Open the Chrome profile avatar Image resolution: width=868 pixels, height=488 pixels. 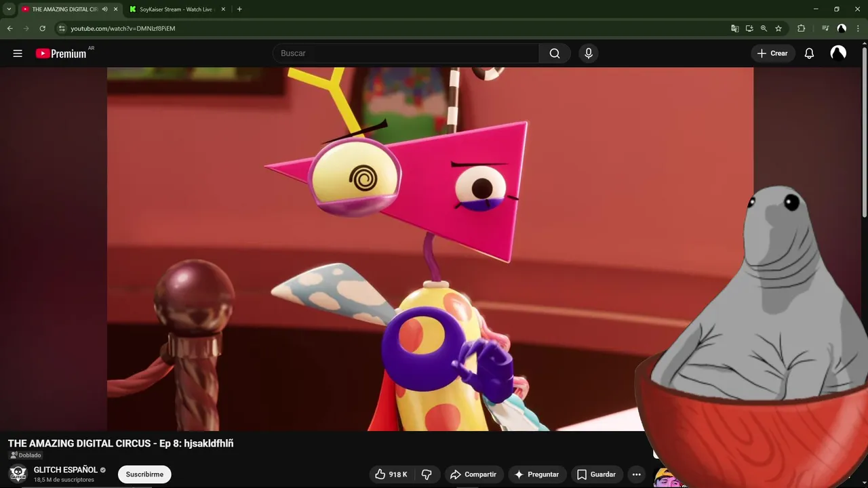click(x=842, y=28)
